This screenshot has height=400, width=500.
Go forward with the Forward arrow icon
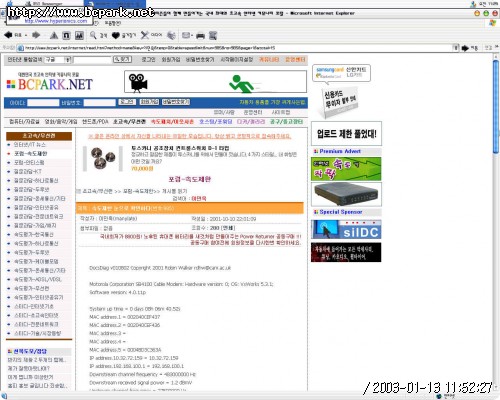coord(36,35)
